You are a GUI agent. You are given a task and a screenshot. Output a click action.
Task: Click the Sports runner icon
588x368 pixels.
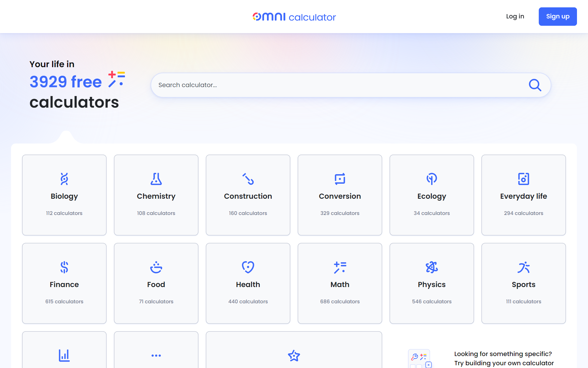coord(524,267)
